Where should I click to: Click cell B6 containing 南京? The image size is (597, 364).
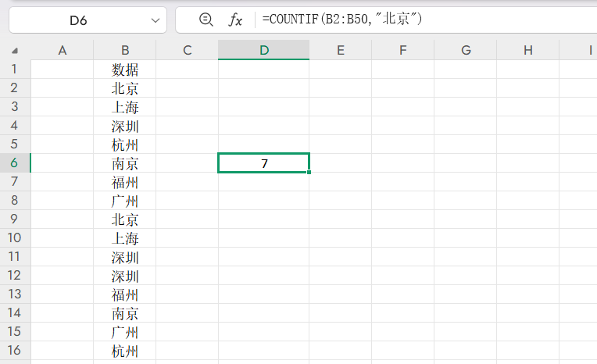coord(125,163)
